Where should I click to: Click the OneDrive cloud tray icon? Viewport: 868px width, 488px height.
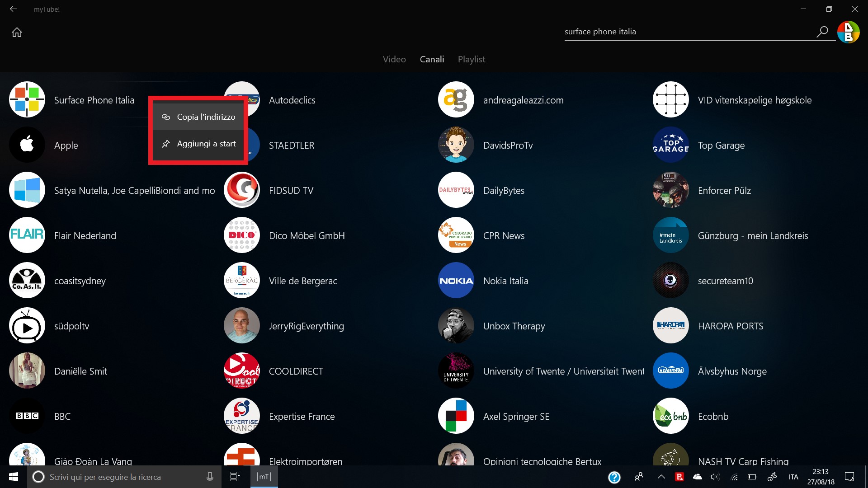click(698, 477)
